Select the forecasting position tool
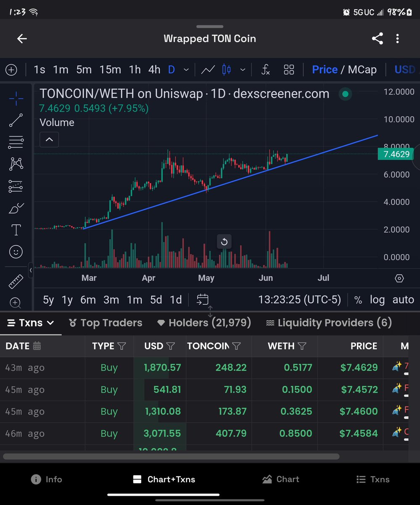The image size is (420, 505). point(16,186)
